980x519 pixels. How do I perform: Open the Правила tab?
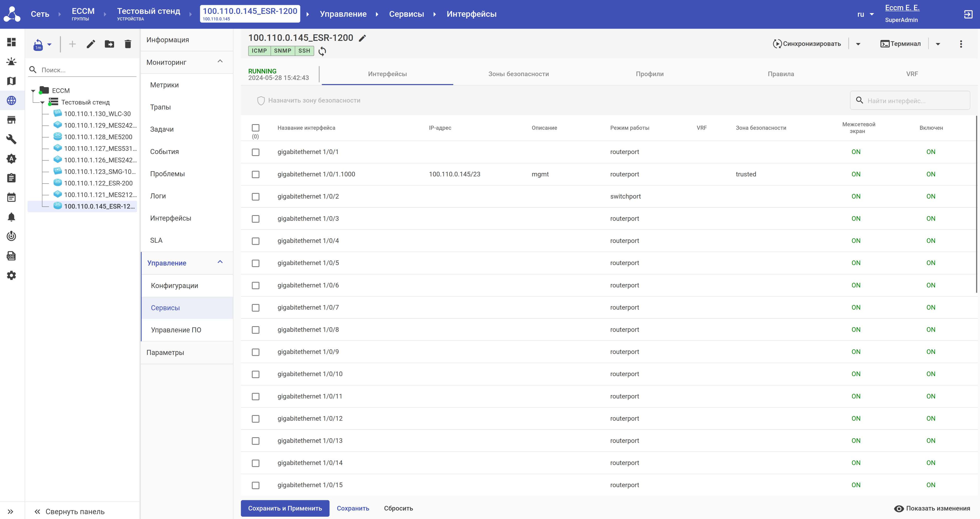780,74
